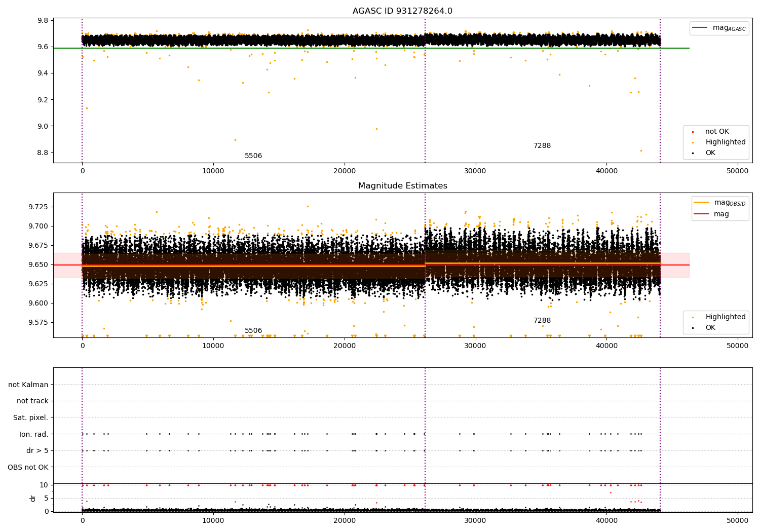The width and height of the screenshot is (760, 532).
Task: Click the 8.8 y-axis tick in top plot
Action: coord(44,153)
